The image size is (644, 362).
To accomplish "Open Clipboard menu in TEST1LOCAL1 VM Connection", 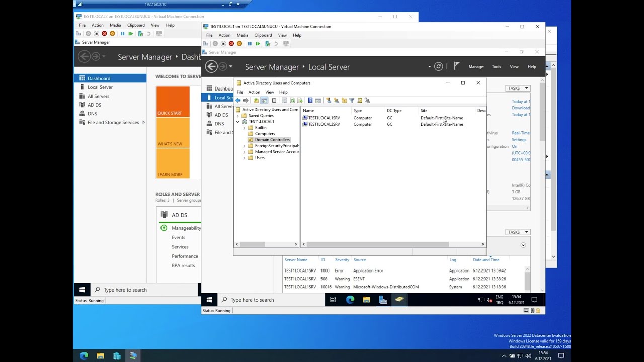I will (x=263, y=35).
